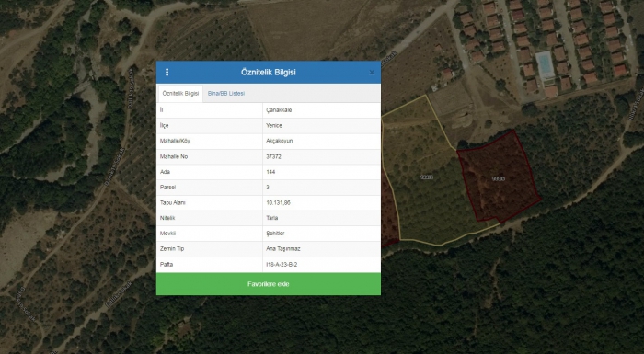The width and height of the screenshot is (644, 354).
Task: Open the three-dot menu in dialog header
Action: 167,73
